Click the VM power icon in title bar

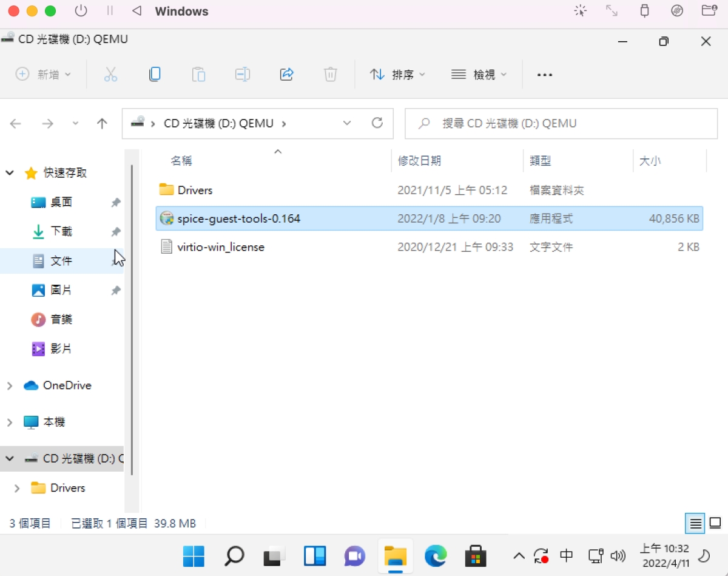81,11
